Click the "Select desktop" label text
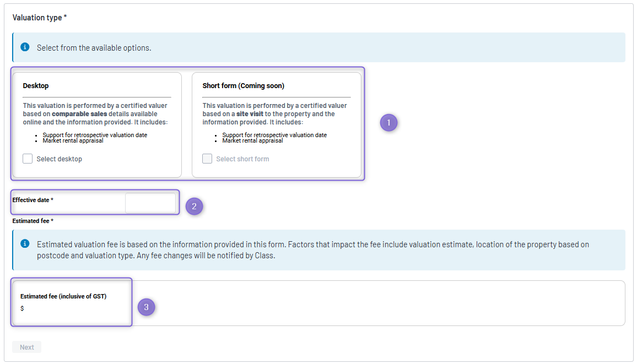 59,159
